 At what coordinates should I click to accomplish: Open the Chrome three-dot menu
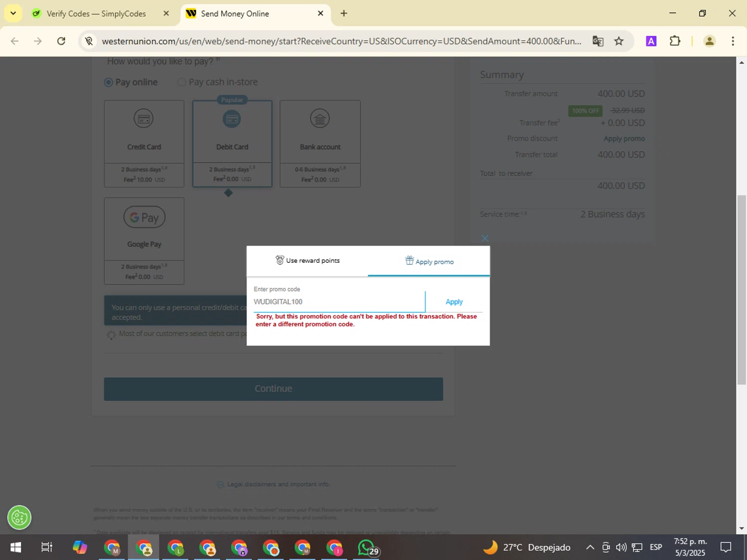[x=733, y=41]
